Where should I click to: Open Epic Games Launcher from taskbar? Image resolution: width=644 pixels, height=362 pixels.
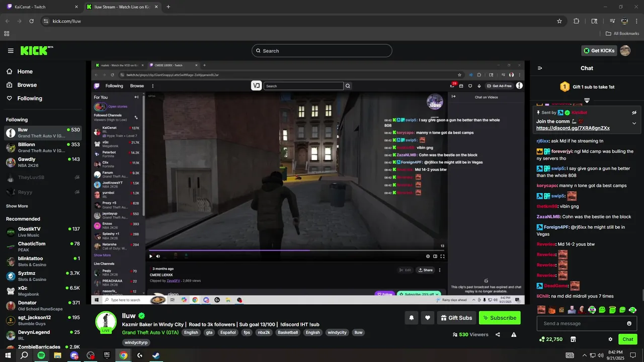pos(107,355)
